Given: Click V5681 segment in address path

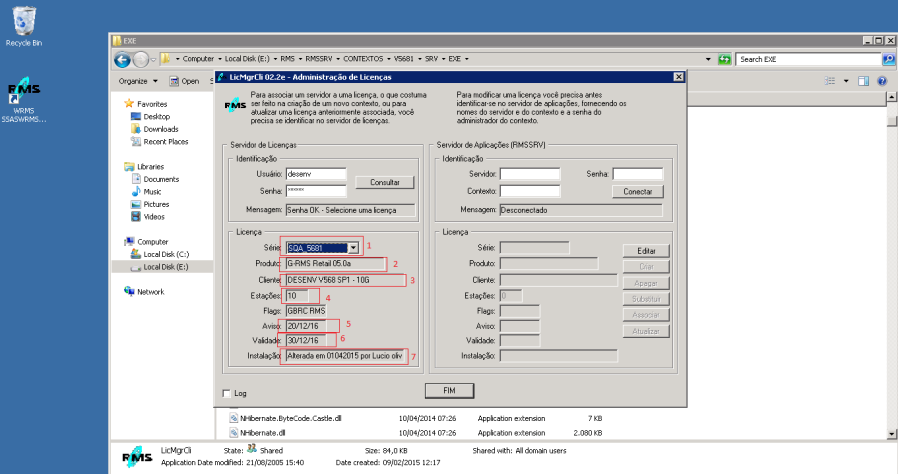Looking at the screenshot, I should point(403,59).
